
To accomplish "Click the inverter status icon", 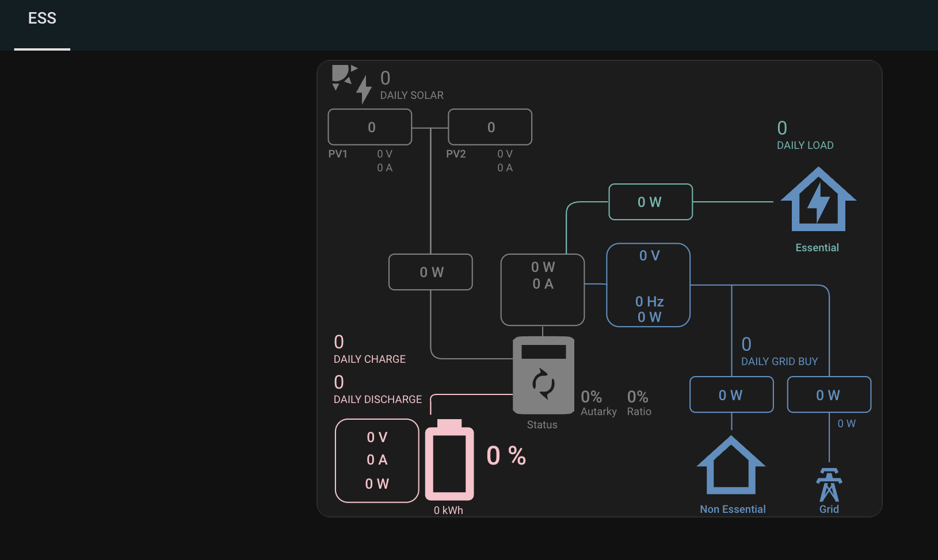I will [x=543, y=375].
